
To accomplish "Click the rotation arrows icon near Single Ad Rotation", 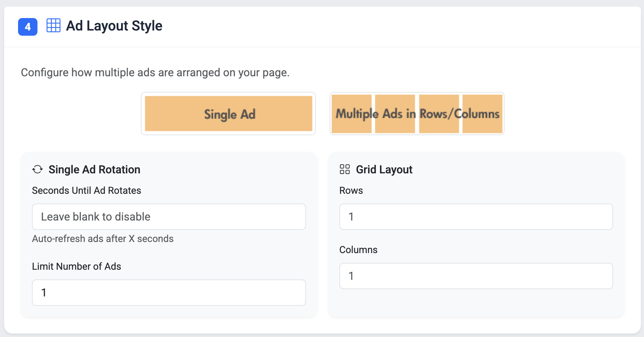I will pos(37,170).
